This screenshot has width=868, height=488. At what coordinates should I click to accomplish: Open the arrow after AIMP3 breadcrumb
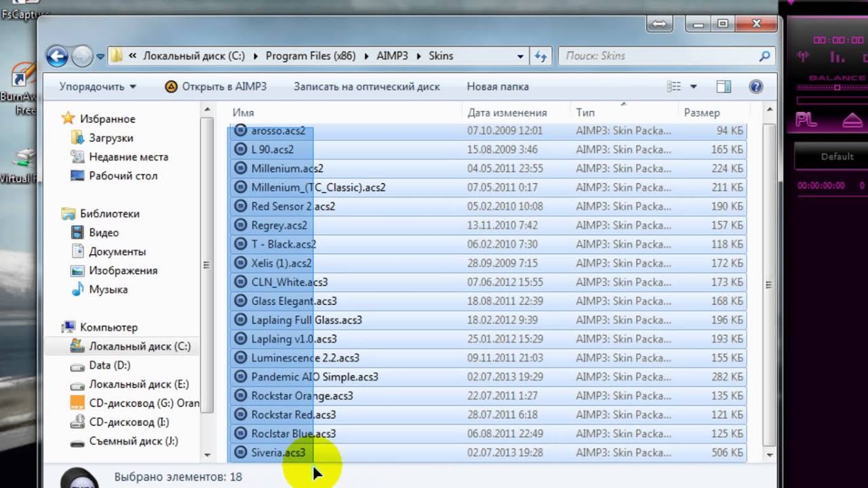pyautogui.click(x=418, y=56)
